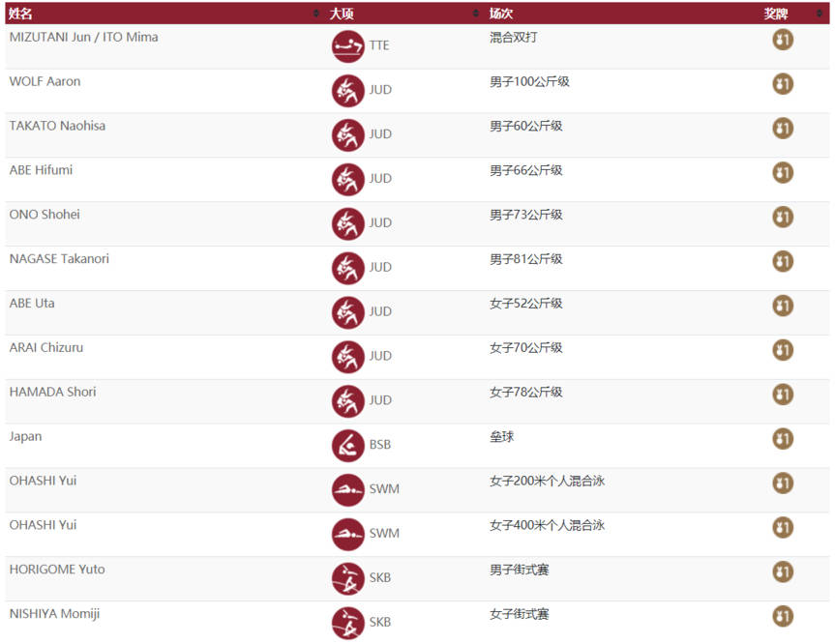Click judo icon in HAMADA Shori row

click(347, 401)
